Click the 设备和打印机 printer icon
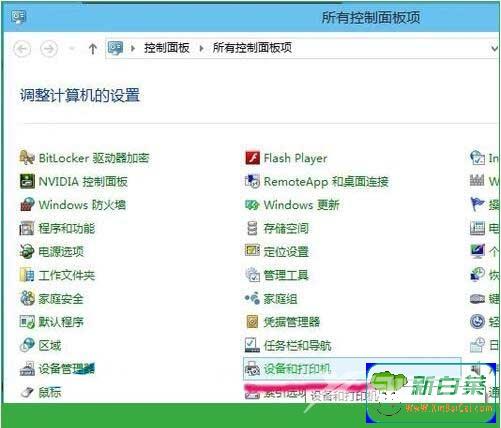Screen dimensions: 501x428 pos(252,369)
